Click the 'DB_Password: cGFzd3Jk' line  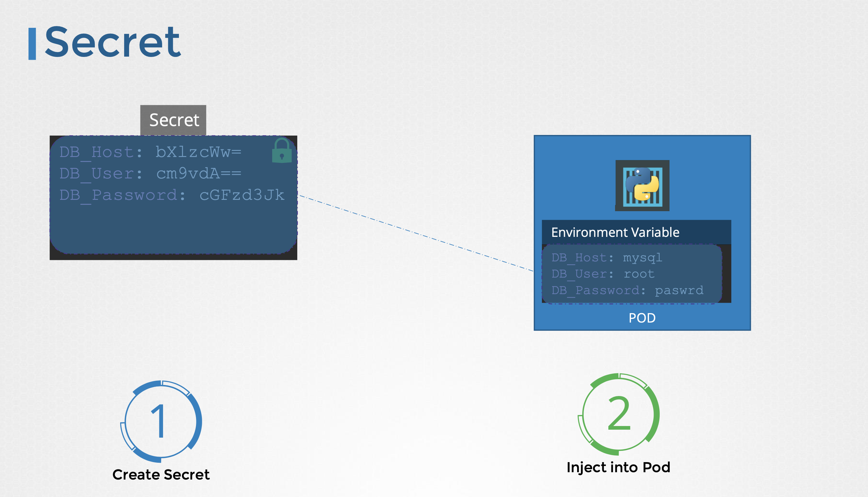pos(172,196)
